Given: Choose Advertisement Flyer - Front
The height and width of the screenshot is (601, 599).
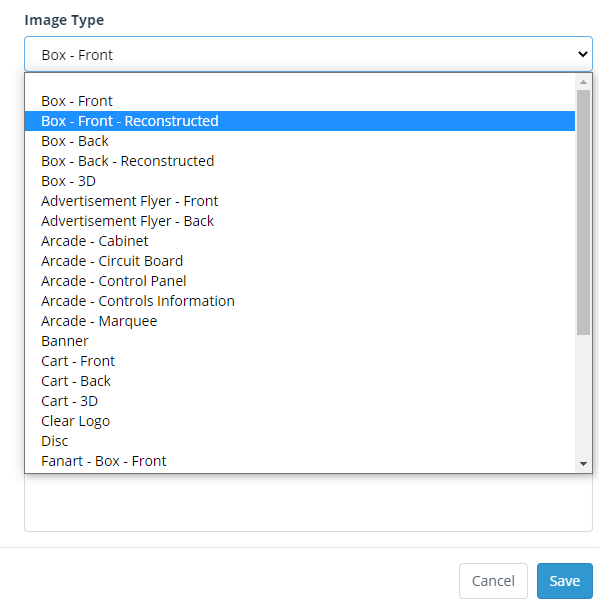Looking at the screenshot, I should pyautogui.click(x=300, y=201).
